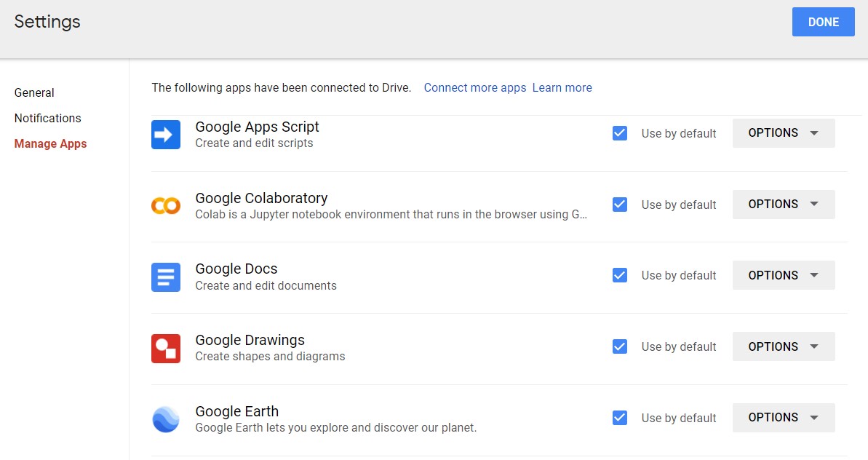Click 'Use by default' label for Google Earth

point(679,418)
